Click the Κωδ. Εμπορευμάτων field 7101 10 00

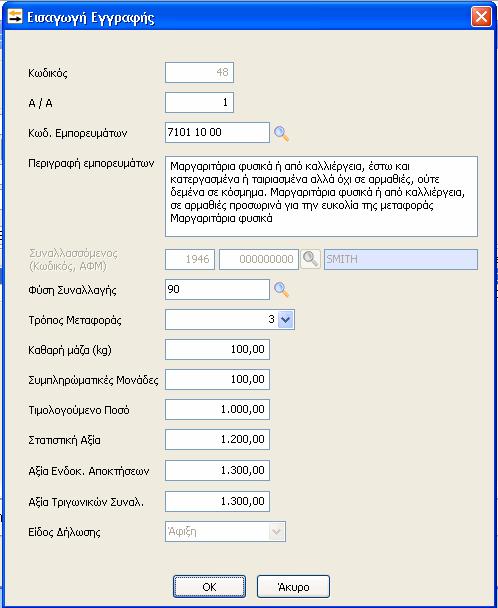pos(217,133)
